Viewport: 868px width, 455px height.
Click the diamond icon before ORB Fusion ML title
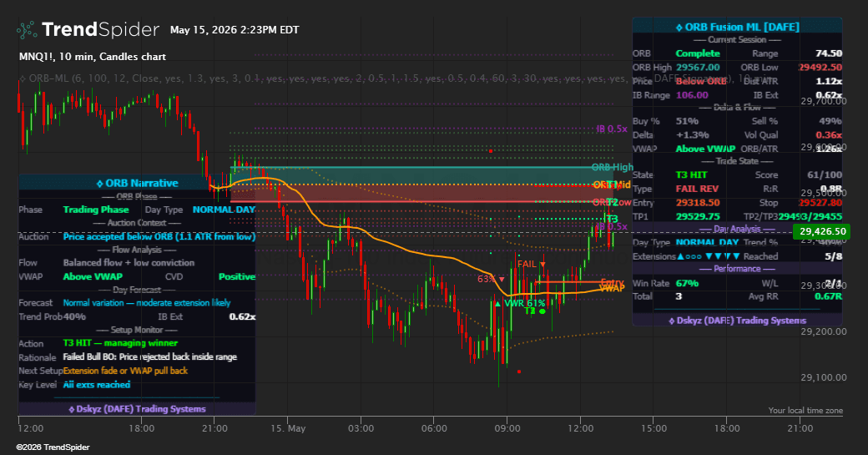pyautogui.click(x=679, y=27)
